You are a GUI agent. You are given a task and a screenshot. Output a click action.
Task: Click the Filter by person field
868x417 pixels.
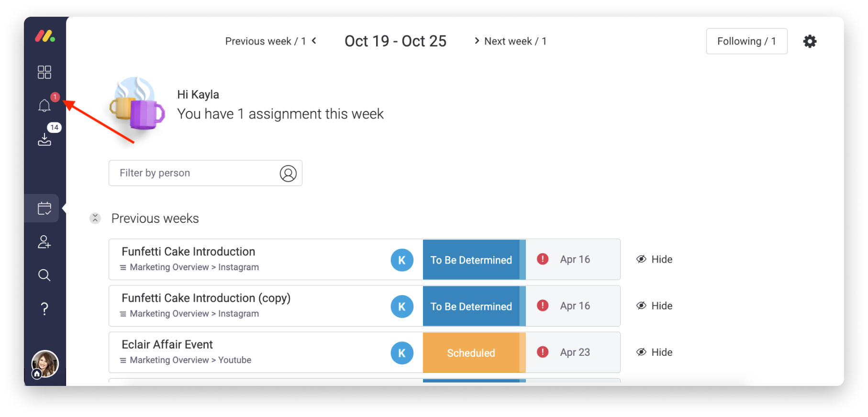click(x=205, y=173)
